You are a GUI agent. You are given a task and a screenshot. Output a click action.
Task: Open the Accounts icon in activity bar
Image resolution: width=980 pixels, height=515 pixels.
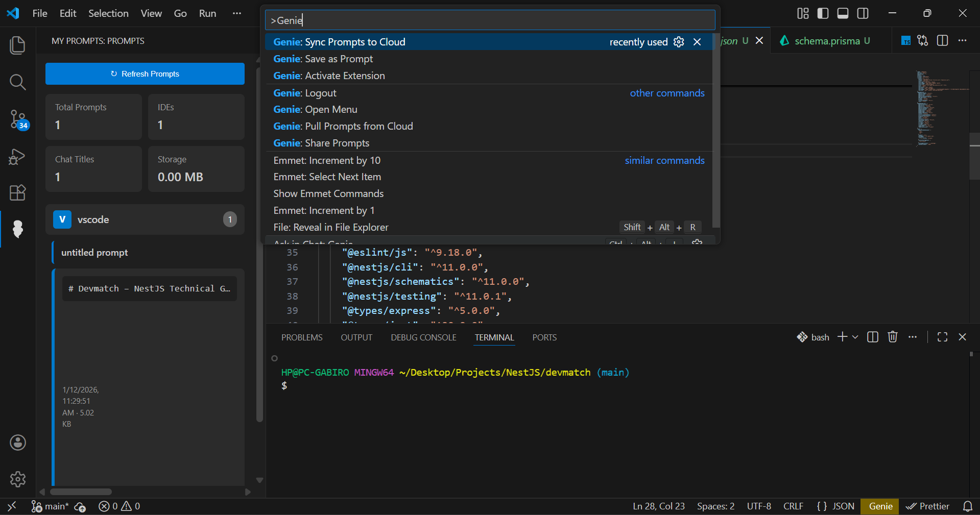click(17, 443)
